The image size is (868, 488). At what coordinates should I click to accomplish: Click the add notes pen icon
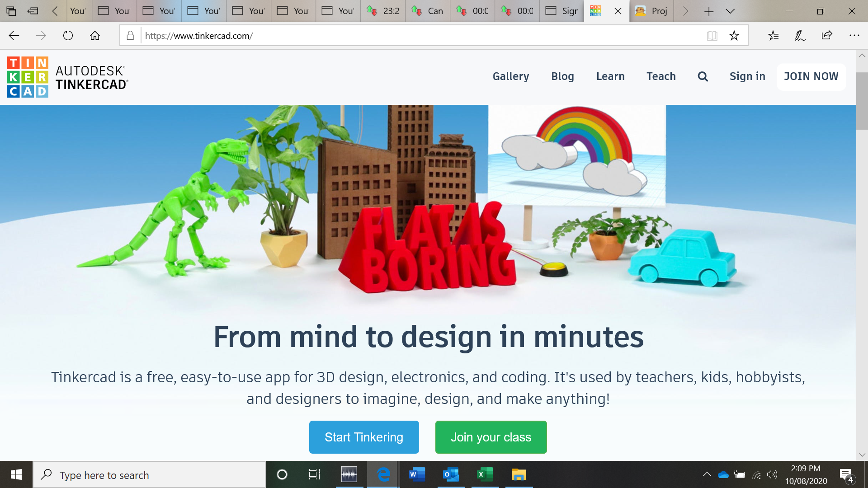click(x=800, y=36)
